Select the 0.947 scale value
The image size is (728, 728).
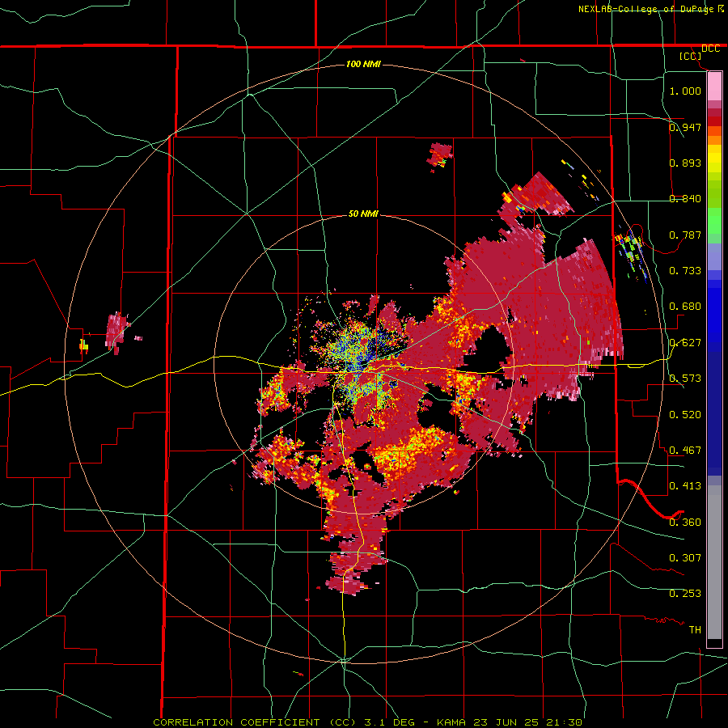[x=685, y=127]
